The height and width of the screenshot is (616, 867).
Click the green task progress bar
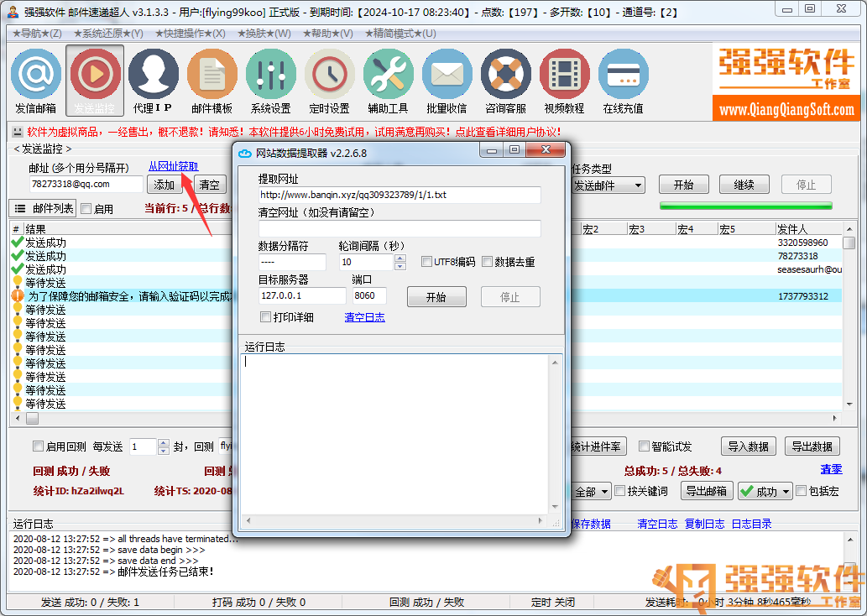[x=746, y=206]
